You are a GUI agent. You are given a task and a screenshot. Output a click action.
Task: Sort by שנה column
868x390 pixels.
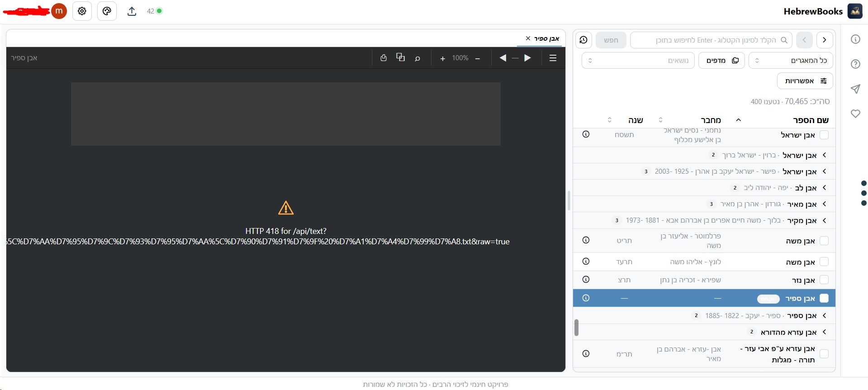click(636, 120)
